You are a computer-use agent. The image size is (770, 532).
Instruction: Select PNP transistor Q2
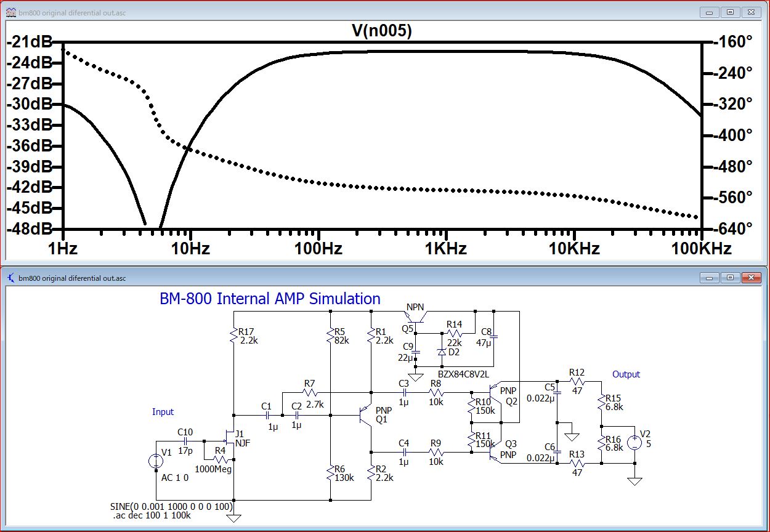[495, 392]
